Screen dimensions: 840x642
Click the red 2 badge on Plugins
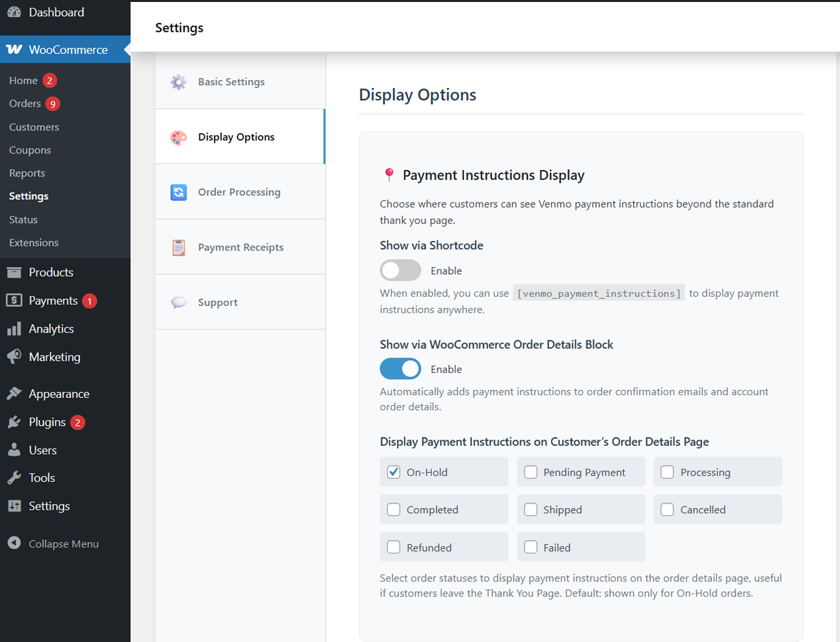coord(77,423)
